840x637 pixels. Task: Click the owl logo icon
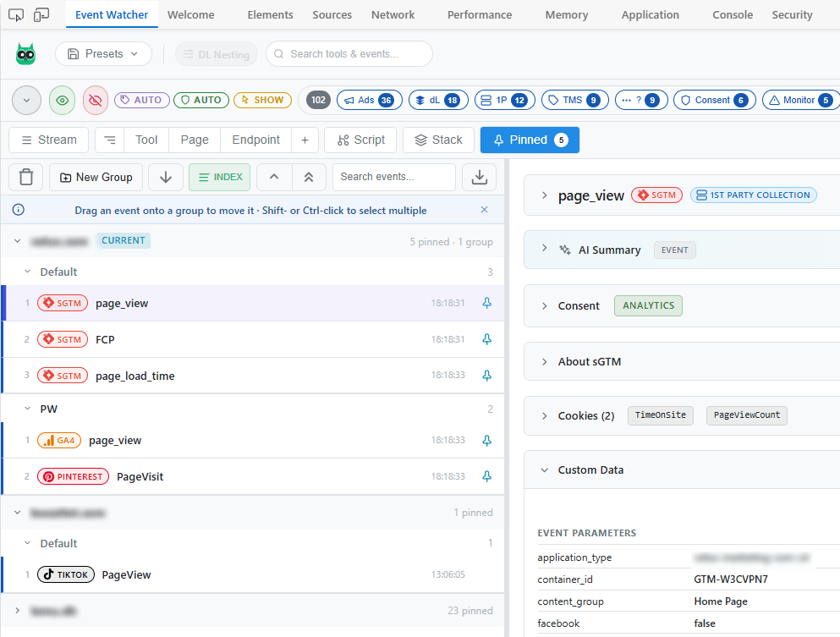pyautogui.click(x=25, y=54)
